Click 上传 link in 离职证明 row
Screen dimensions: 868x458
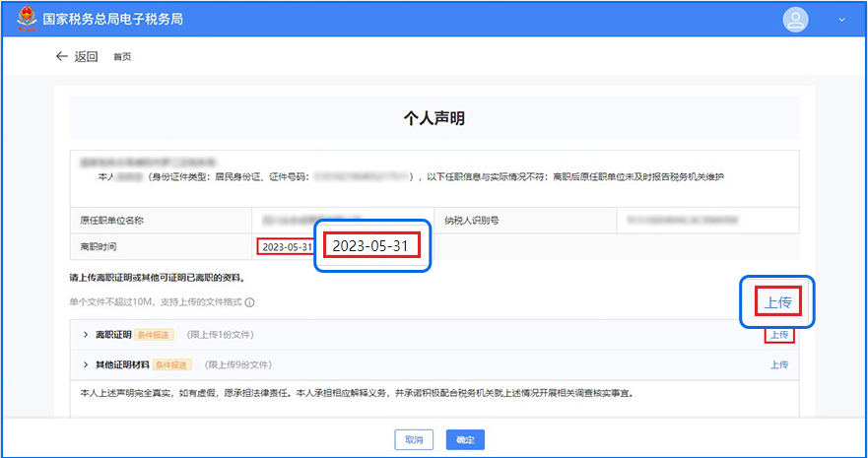[778, 335]
